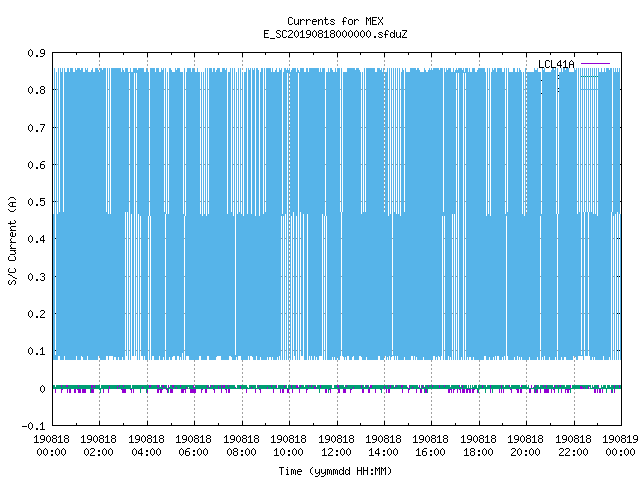The height and width of the screenshot is (480, 640).
Task: Click the y-axis tick label '0.8'
Action: (36, 90)
